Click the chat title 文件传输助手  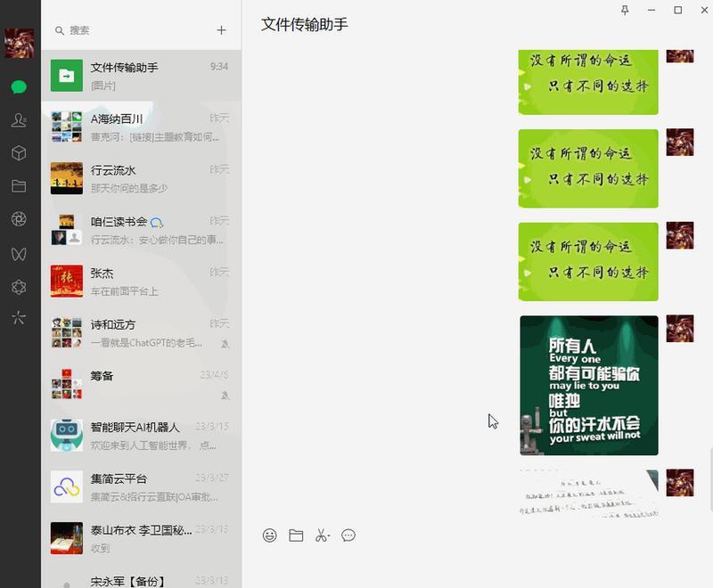pos(304,24)
